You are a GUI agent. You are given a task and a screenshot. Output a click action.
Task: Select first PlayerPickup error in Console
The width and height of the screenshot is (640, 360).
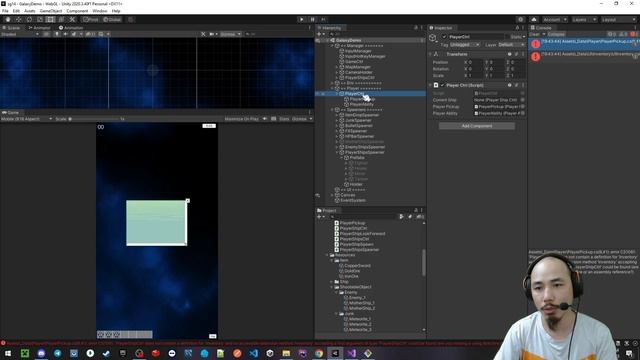tap(584, 43)
